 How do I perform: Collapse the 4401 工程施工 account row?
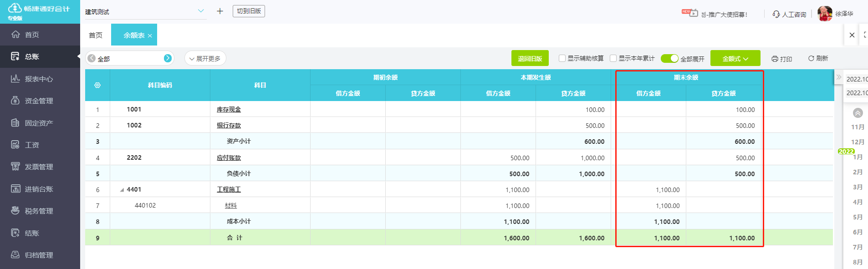coord(122,190)
